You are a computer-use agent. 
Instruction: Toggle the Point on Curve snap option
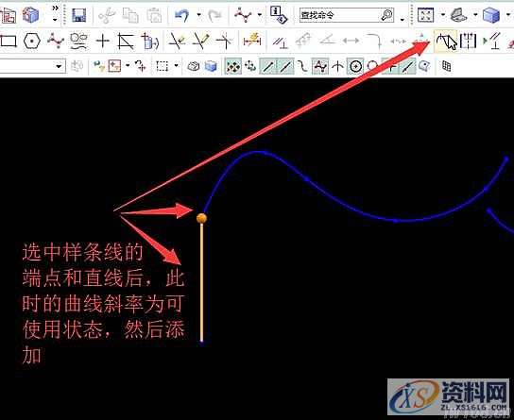point(407,66)
